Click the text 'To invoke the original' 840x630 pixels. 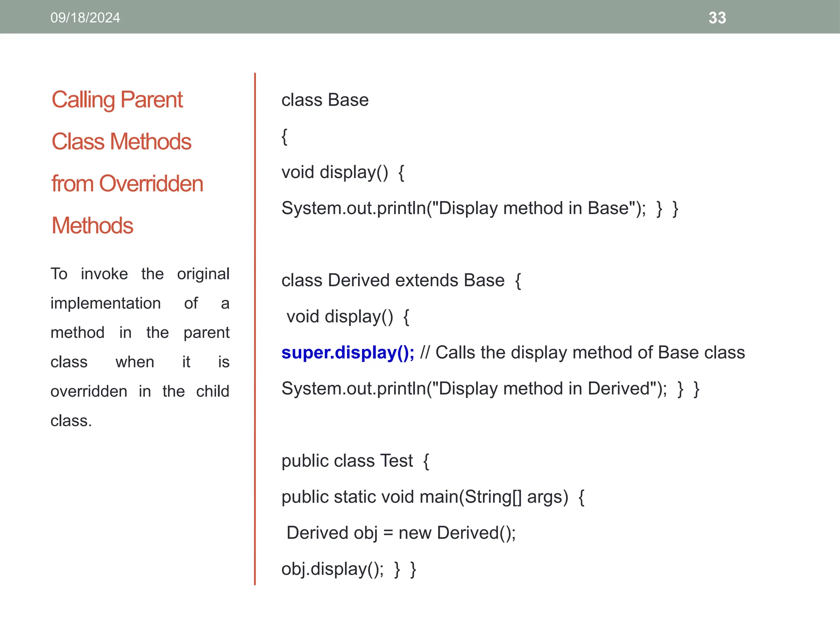pos(140,274)
